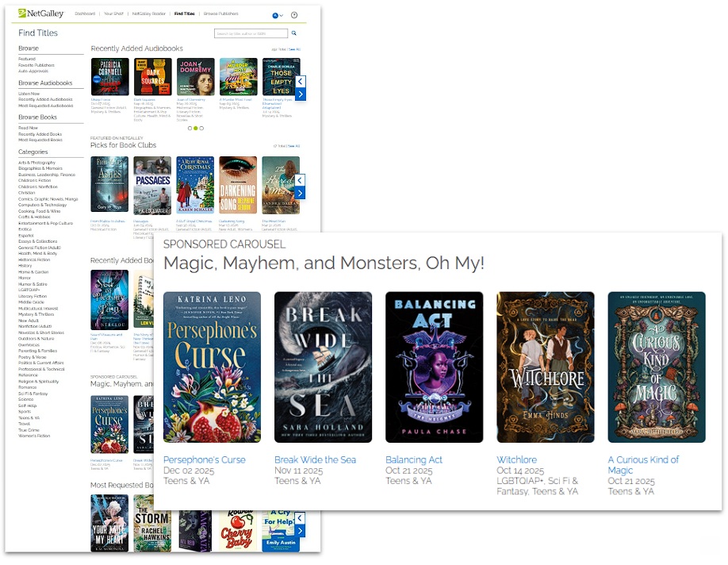Select Horror category
Screen dimensions: 728x565
(24, 278)
